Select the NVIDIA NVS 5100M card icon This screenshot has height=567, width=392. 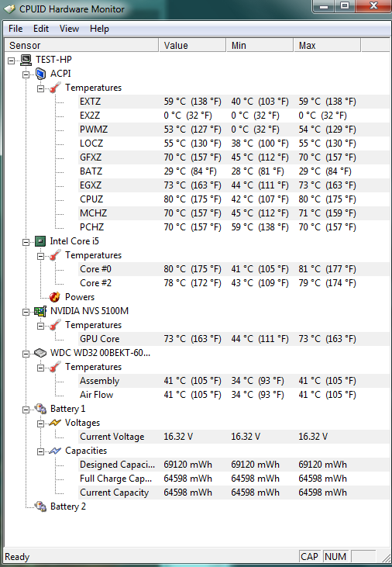(40, 311)
